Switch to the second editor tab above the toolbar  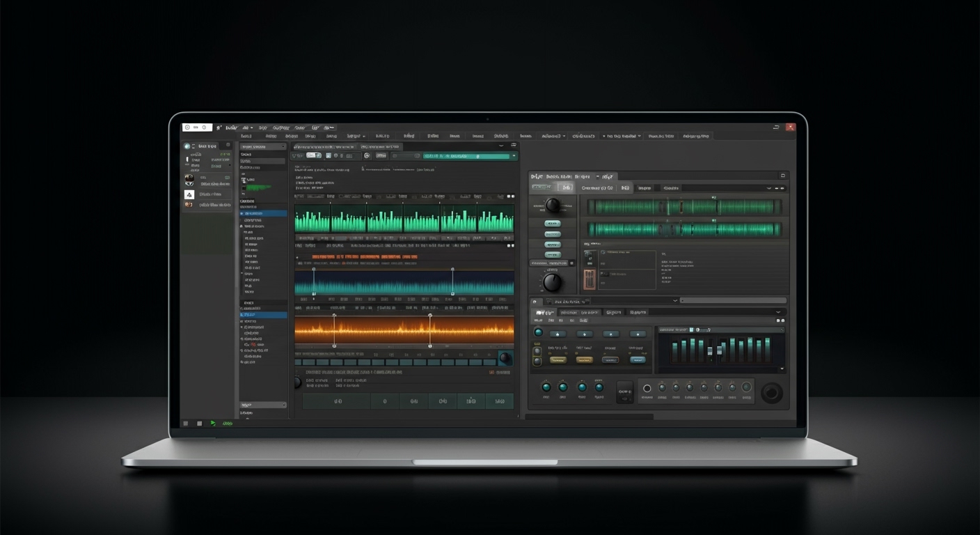click(381, 146)
